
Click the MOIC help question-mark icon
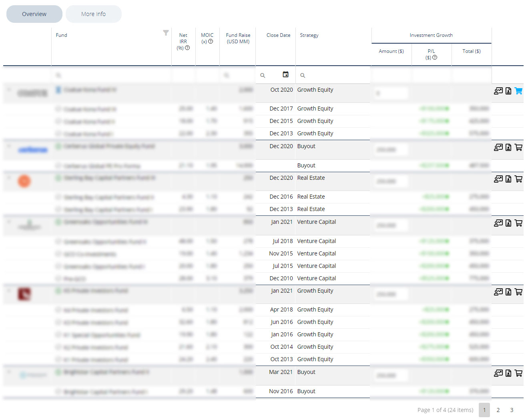click(211, 41)
